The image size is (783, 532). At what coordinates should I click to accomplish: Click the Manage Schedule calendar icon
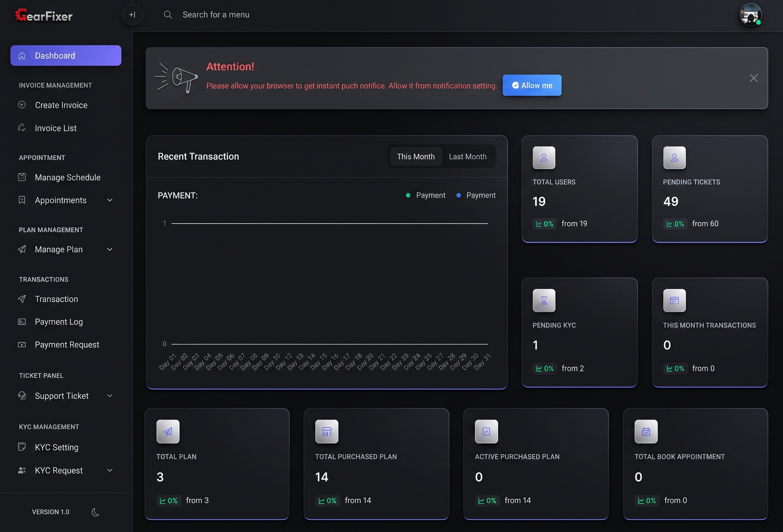22,177
